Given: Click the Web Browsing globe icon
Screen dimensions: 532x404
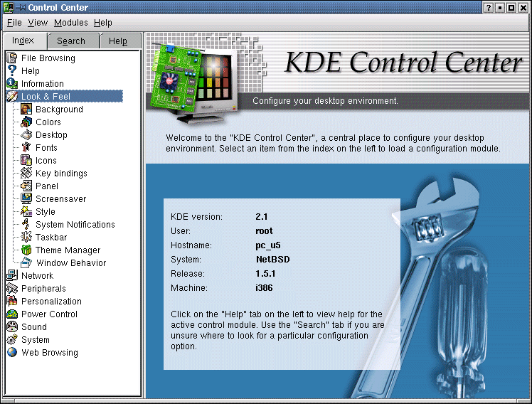Looking at the screenshot, I should coord(12,352).
